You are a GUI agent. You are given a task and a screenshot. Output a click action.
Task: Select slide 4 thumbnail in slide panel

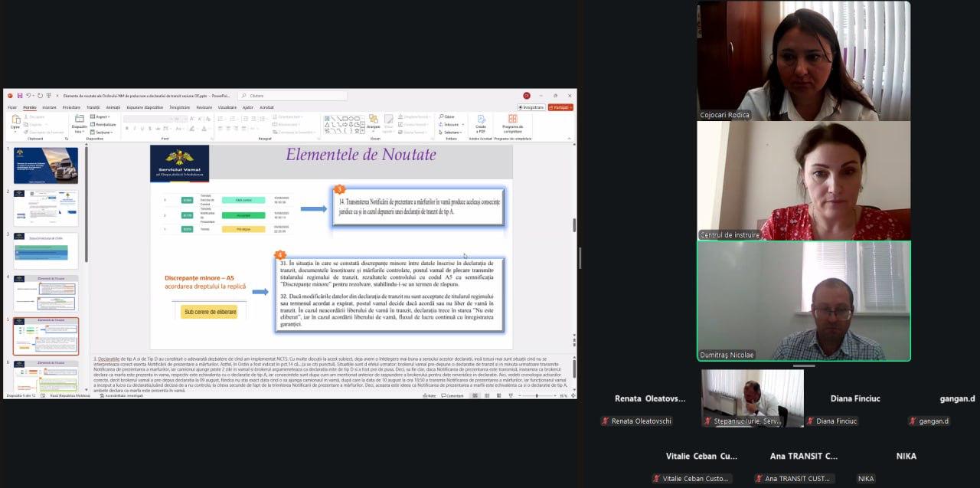[46, 293]
